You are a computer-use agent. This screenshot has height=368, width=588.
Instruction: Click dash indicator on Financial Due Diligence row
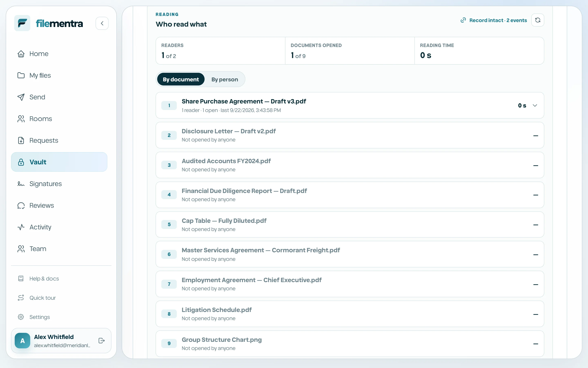[536, 195]
